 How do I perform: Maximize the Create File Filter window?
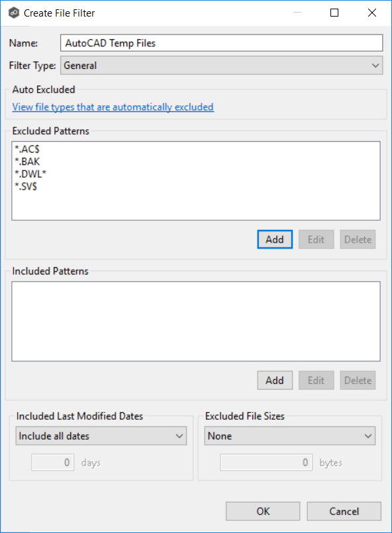334,13
